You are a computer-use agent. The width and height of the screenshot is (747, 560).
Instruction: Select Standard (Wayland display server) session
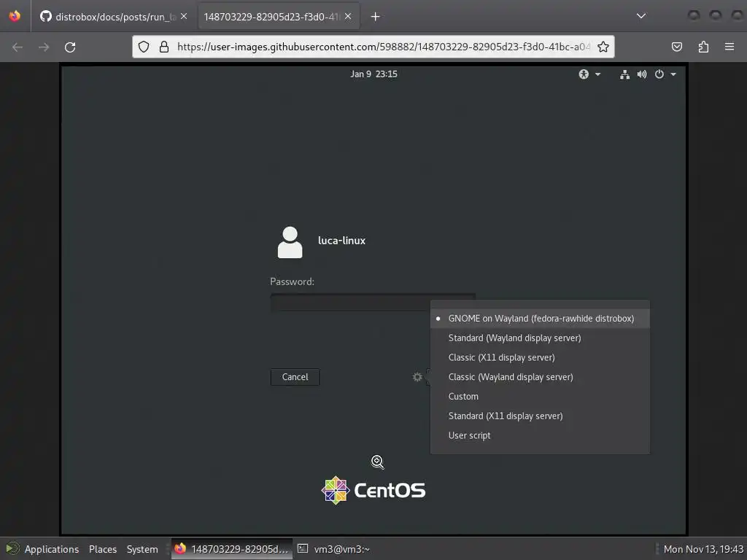click(540, 338)
